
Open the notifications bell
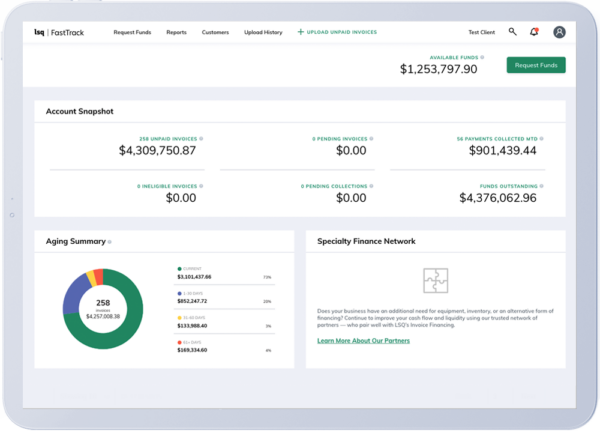[x=534, y=32]
